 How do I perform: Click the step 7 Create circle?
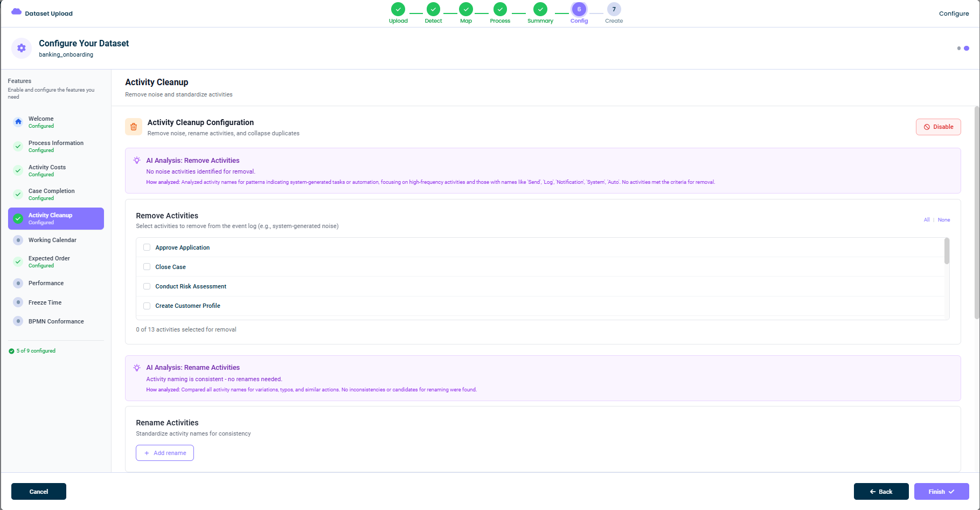614,9
